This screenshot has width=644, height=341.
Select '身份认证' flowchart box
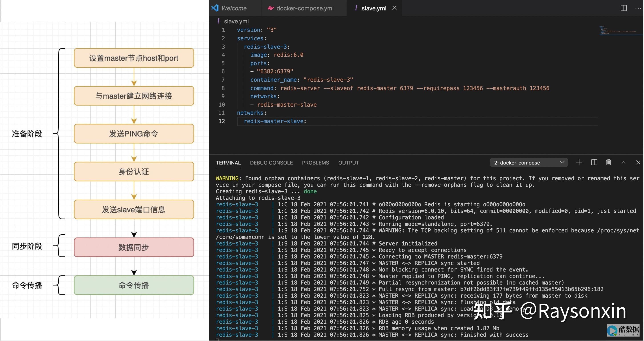click(134, 172)
